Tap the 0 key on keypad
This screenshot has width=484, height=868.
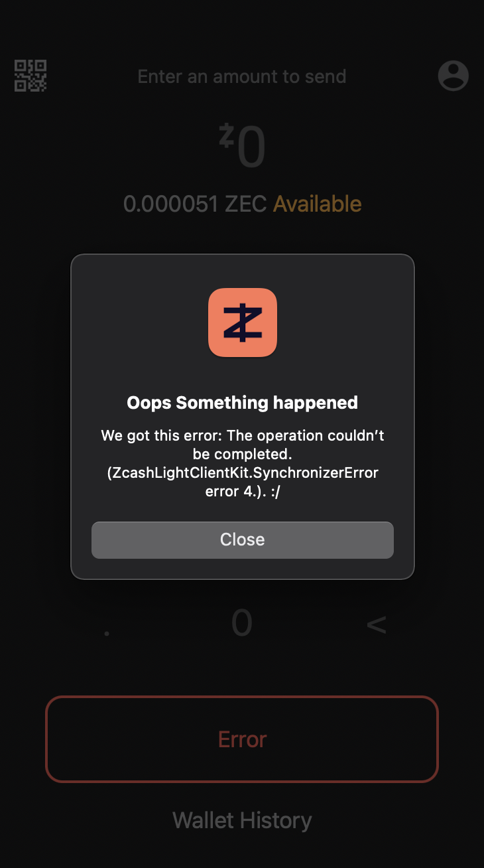[x=242, y=623]
